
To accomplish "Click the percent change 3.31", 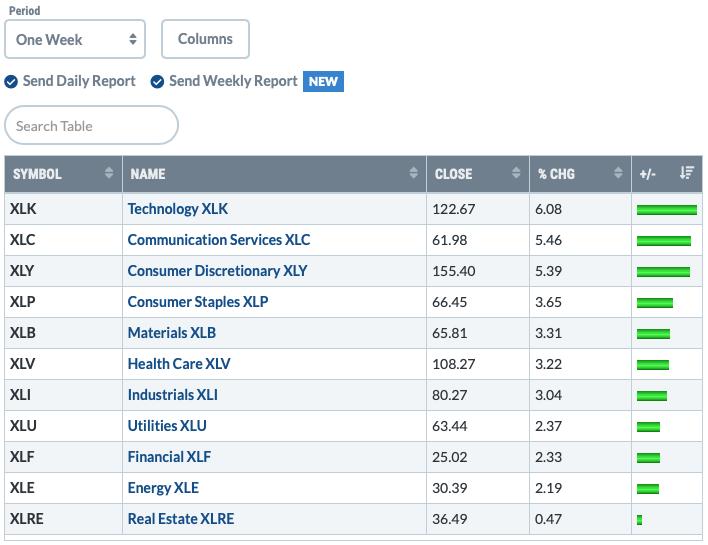I will (548, 333).
